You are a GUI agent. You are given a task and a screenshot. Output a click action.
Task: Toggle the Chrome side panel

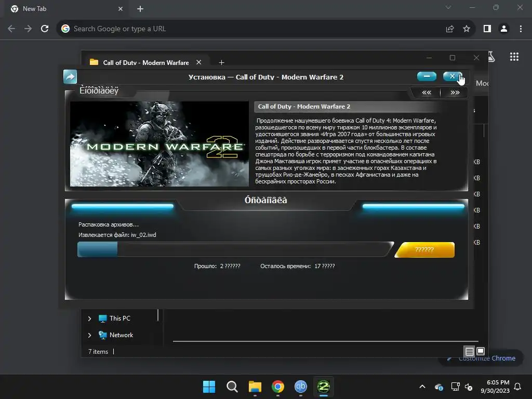coord(487,29)
